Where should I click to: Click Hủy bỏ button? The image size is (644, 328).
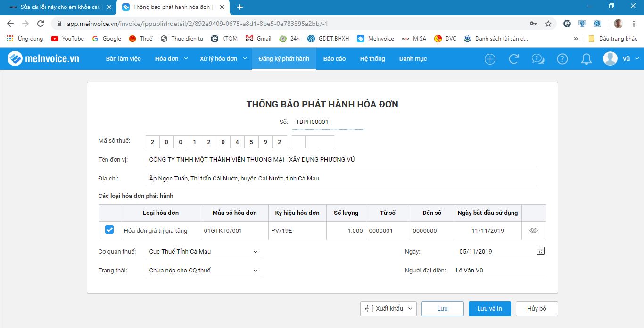537,309
